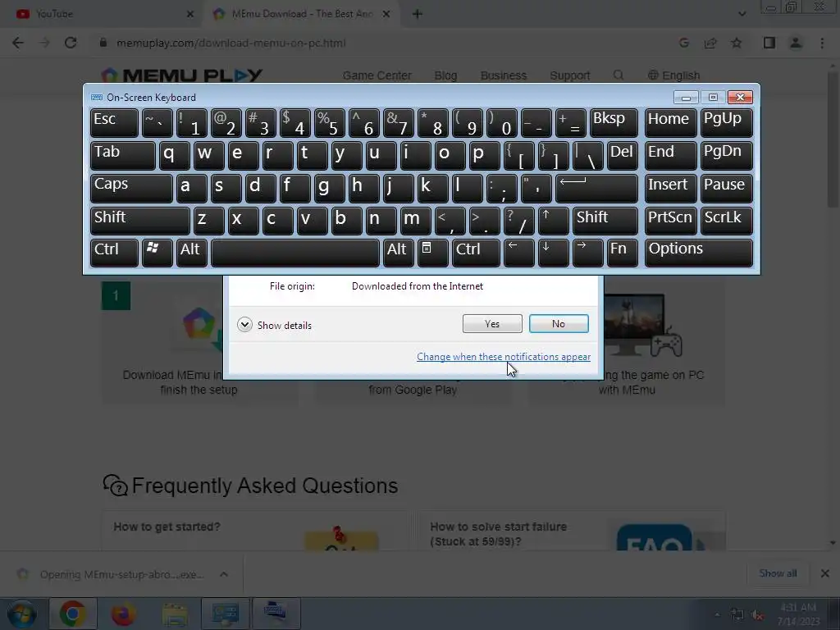Open the Chrome profile icon
The image size is (840, 630).
coord(796,43)
